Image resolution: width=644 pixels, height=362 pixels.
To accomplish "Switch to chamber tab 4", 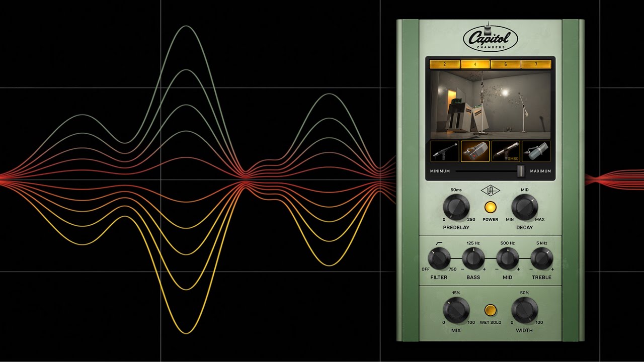I will click(475, 64).
